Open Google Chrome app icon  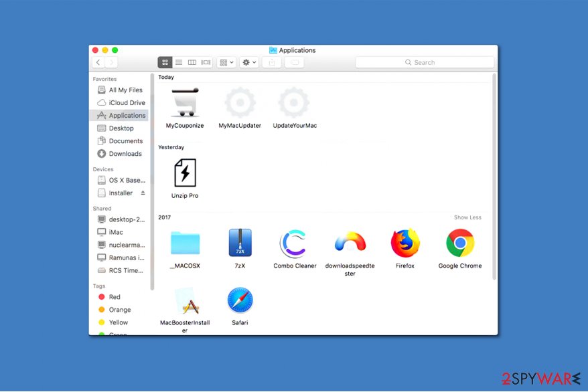pos(460,243)
